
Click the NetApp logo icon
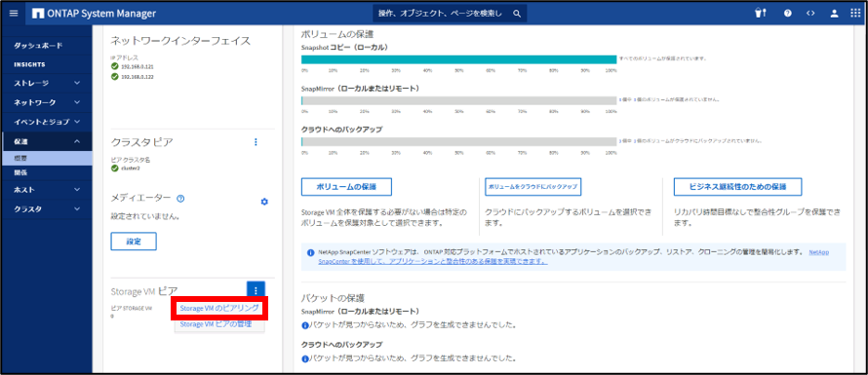38,14
